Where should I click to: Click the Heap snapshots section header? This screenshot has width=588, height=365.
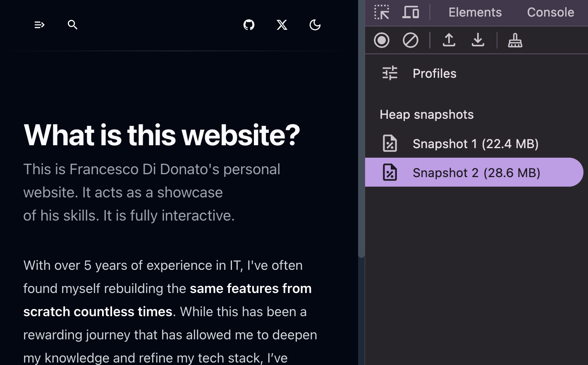(x=427, y=115)
